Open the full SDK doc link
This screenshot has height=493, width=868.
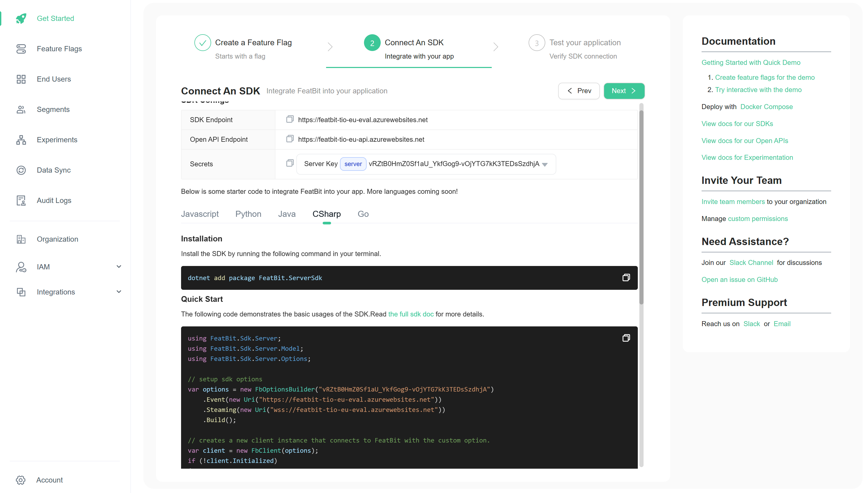411,313
